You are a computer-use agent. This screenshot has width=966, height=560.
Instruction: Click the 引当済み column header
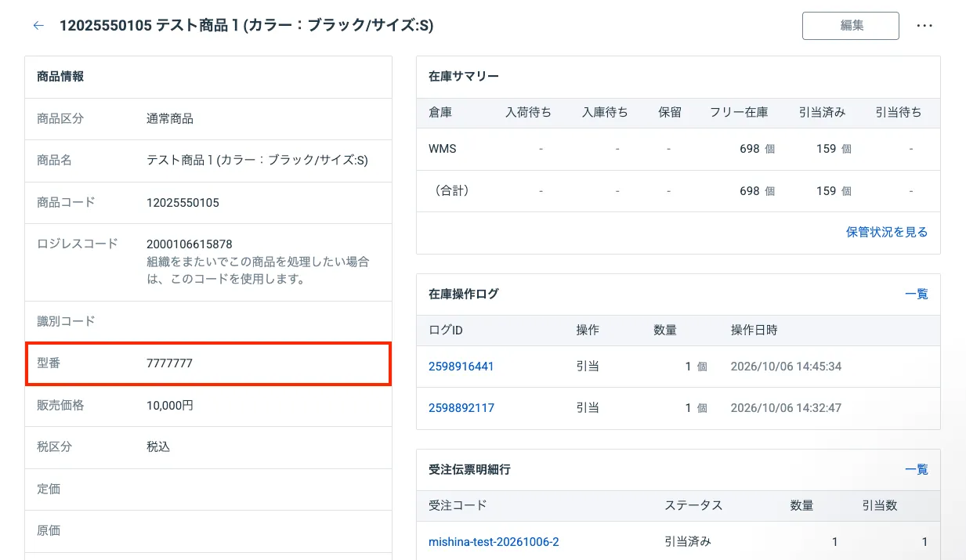[x=822, y=112]
